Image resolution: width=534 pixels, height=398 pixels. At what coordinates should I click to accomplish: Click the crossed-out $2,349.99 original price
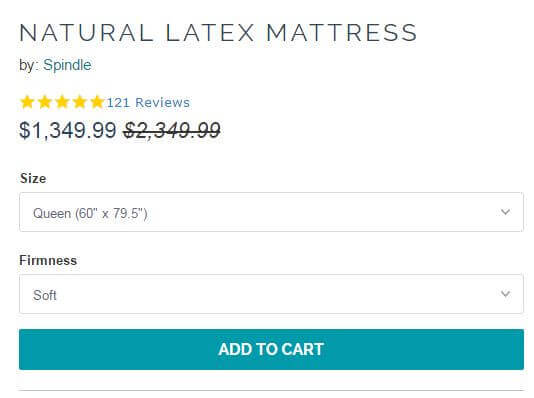coord(172,130)
